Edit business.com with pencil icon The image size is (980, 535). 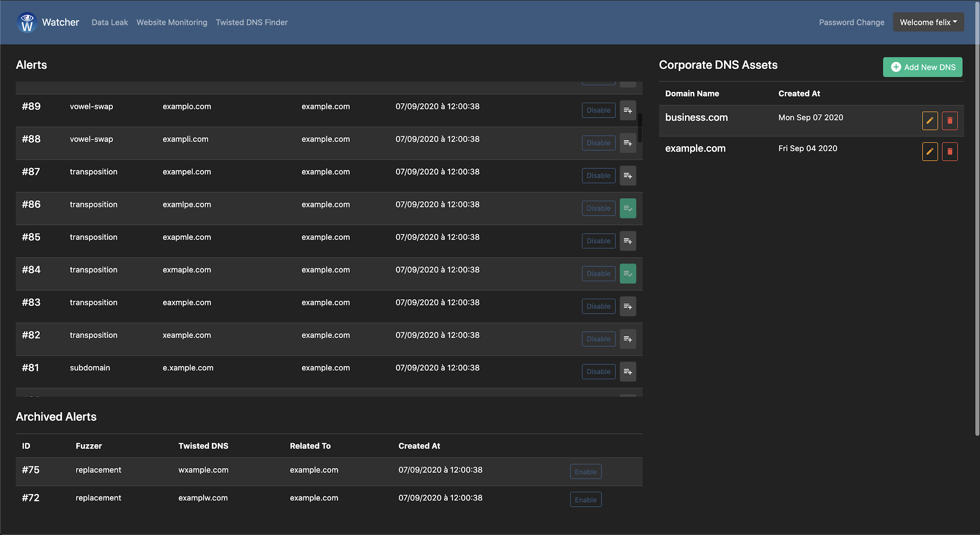930,121
